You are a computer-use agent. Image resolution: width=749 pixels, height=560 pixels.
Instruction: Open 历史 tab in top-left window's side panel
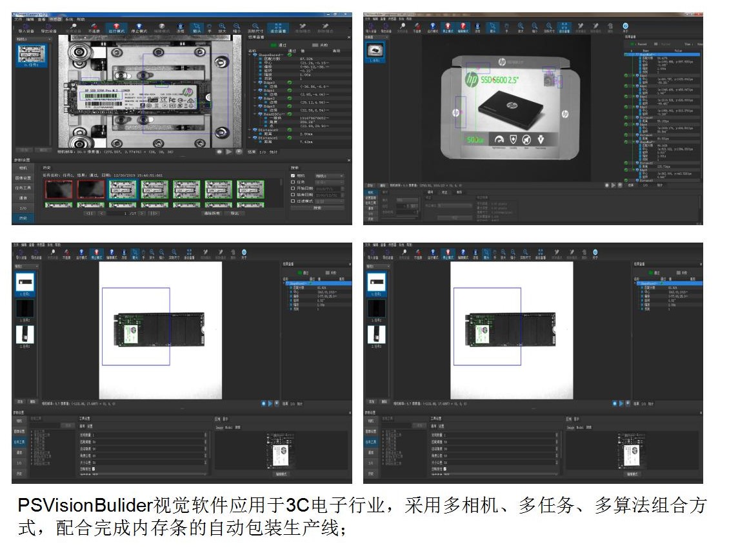(x=23, y=218)
